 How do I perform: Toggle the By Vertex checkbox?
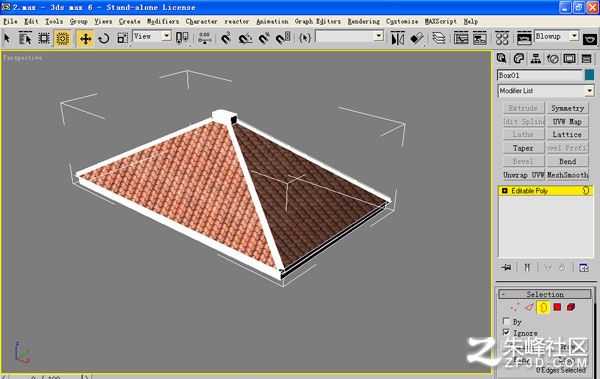coord(506,321)
